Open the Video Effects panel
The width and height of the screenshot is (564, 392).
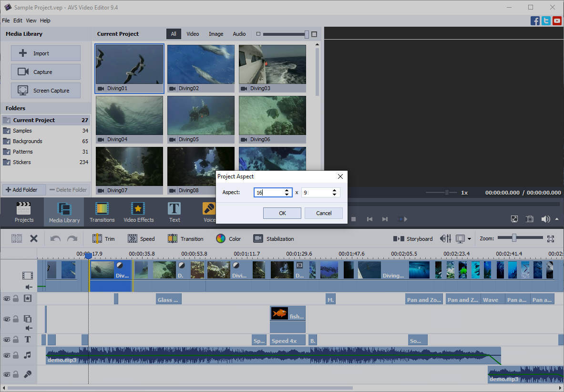click(138, 212)
